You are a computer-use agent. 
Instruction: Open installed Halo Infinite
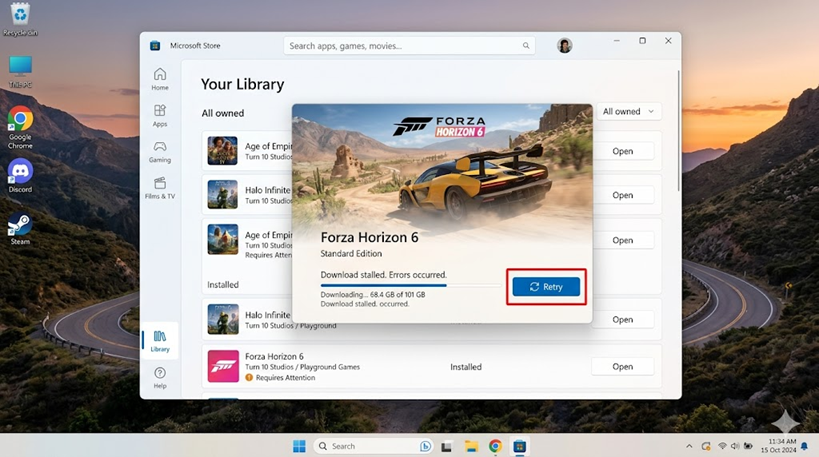tap(622, 319)
